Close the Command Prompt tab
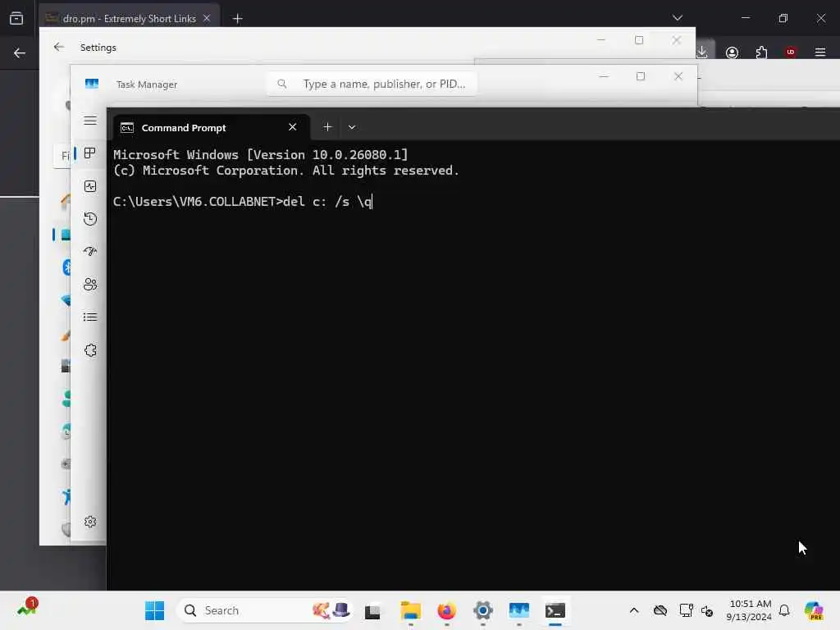Image resolution: width=840 pixels, height=630 pixels. pyautogui.click(x=293, y=127)
